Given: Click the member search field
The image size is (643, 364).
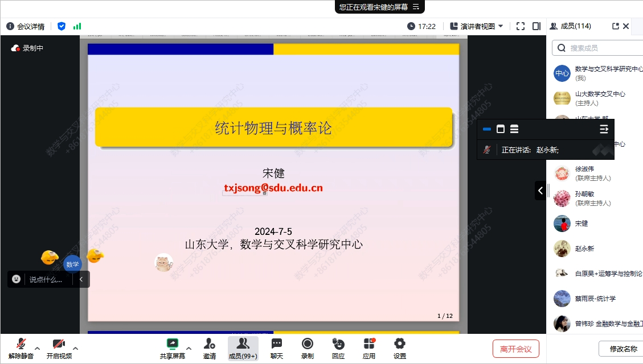Looking at the screenshot, I should coord(604,48).
